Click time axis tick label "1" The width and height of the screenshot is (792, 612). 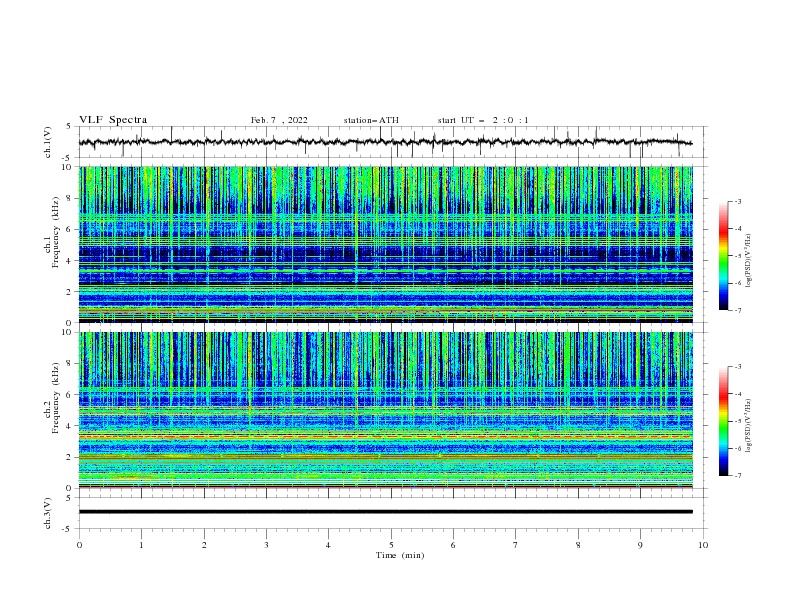(141, 545)
